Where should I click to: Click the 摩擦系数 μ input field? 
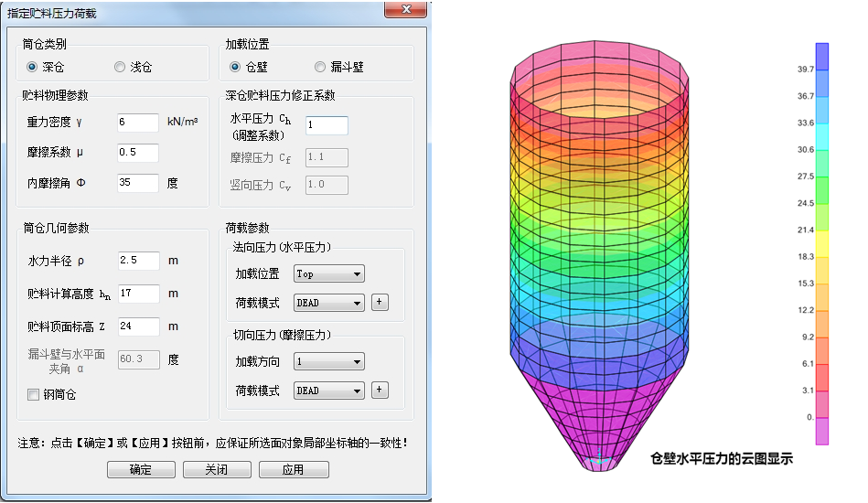[x=138, y=153]
